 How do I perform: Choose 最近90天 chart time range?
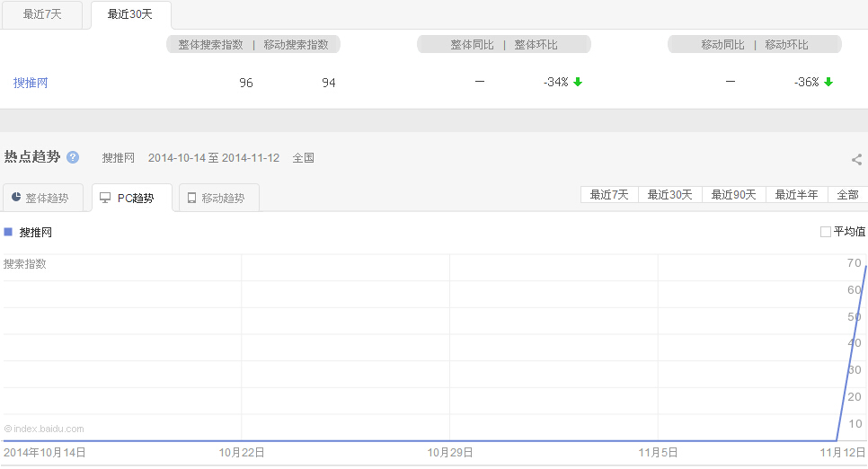coord(733,195)
